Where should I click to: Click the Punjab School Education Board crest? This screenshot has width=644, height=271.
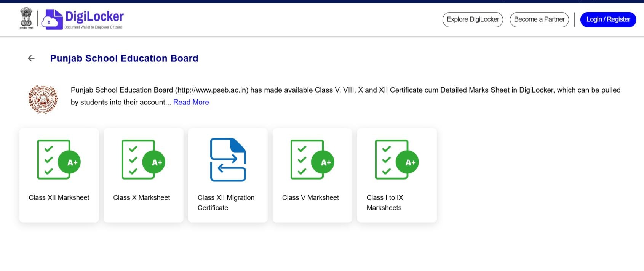(43, 99)
